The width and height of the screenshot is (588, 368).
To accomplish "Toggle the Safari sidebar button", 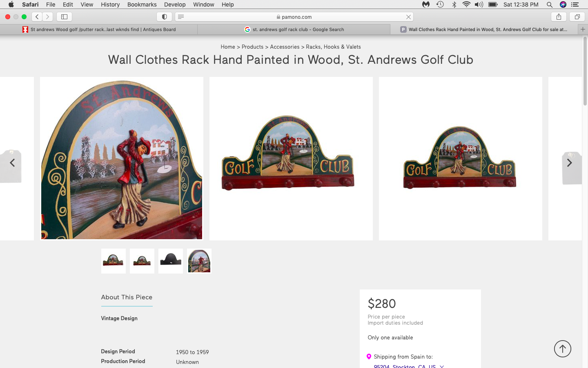I will pyautogui.click(x=64, y=17).
